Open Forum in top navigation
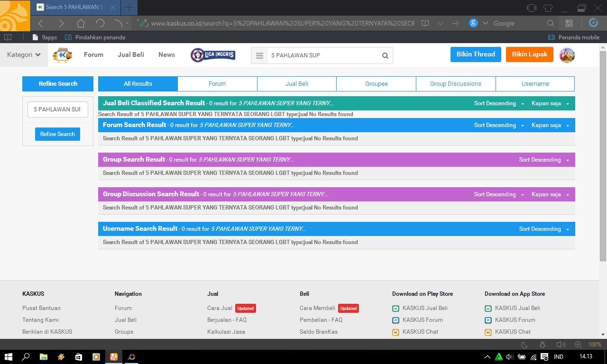 pyautogui.click(x=93, y=55)
